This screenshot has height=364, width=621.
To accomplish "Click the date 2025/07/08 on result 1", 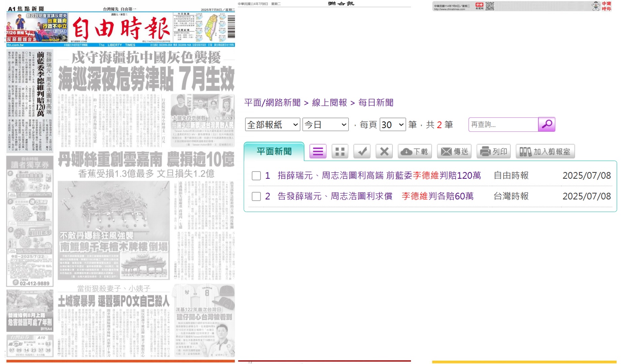I will [x=586, y=176].
